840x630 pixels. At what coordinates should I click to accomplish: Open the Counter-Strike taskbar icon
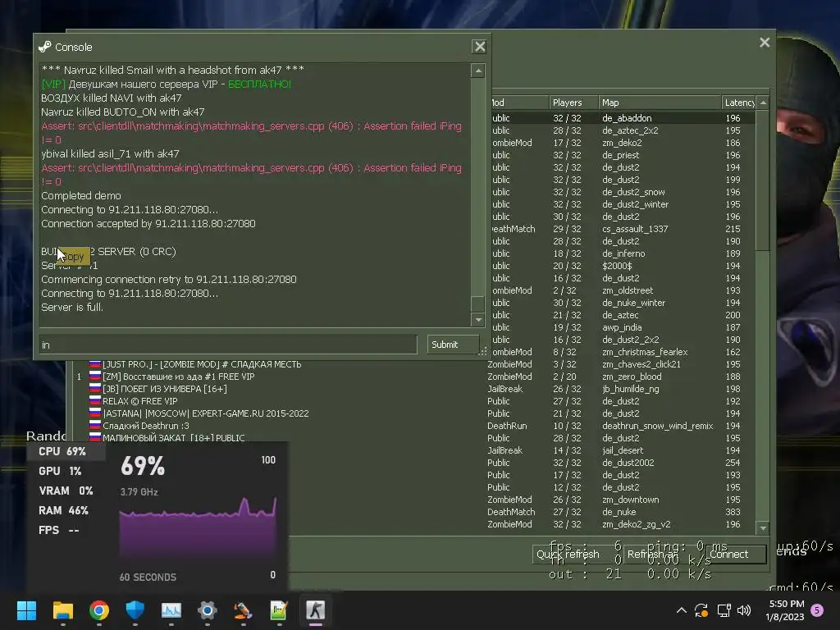[316, 610]
